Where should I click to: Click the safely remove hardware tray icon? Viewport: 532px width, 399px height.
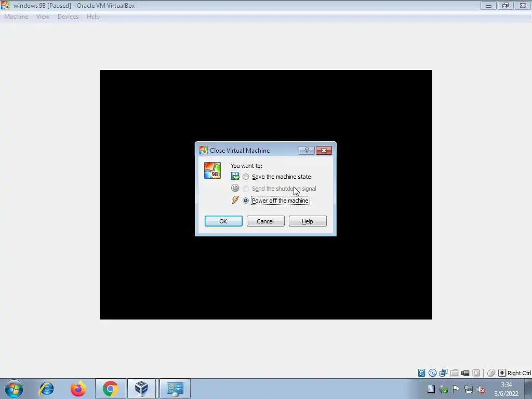444,389
